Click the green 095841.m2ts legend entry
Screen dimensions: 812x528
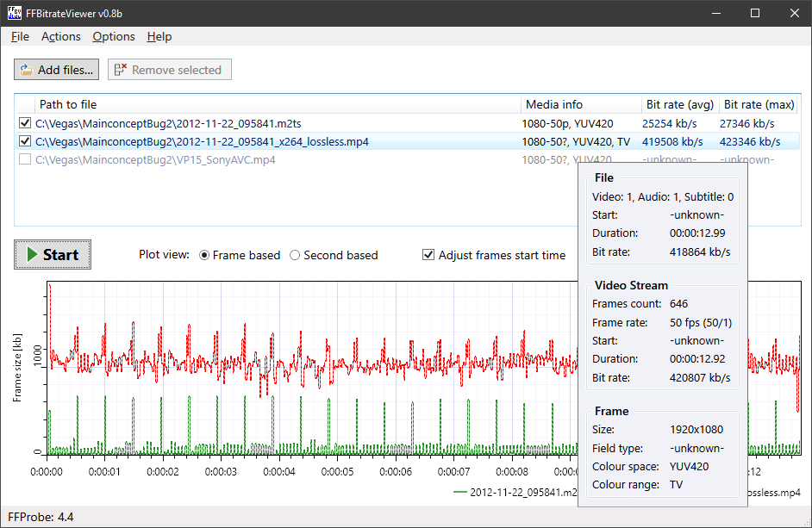[x=515, y=493]
